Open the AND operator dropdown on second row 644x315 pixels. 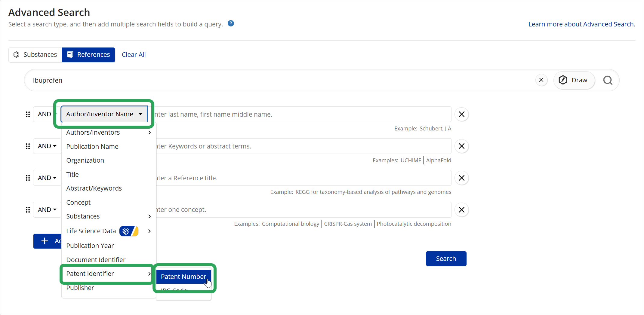[x=47, y=146]
